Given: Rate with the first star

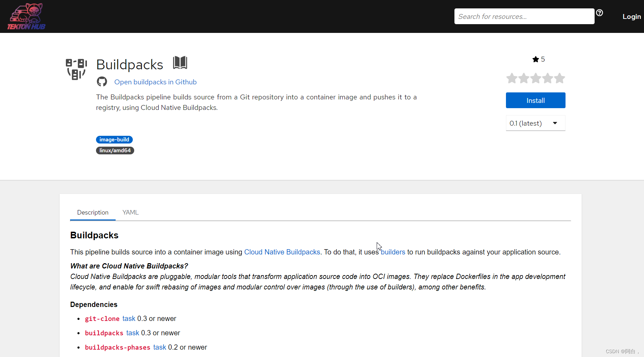Looking at the screenshot, I should click(x=512, y=78).
